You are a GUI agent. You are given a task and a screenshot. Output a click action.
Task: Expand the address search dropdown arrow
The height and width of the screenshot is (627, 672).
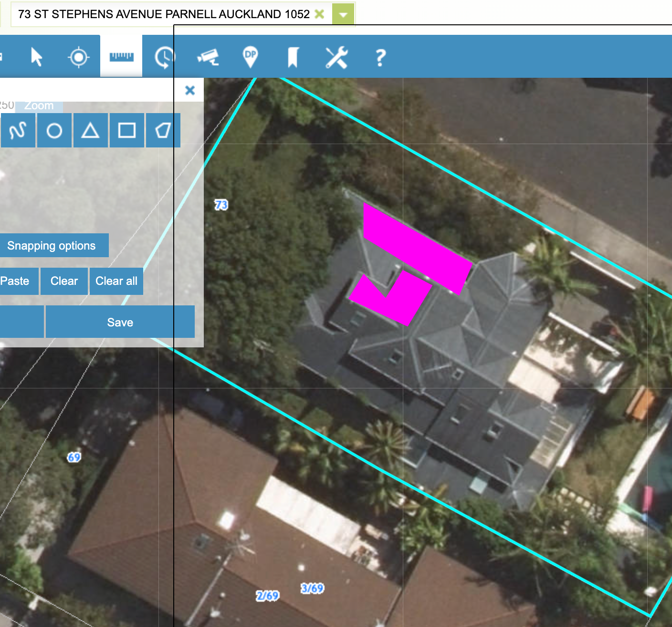pyautogui.click(x=343, y=14)
